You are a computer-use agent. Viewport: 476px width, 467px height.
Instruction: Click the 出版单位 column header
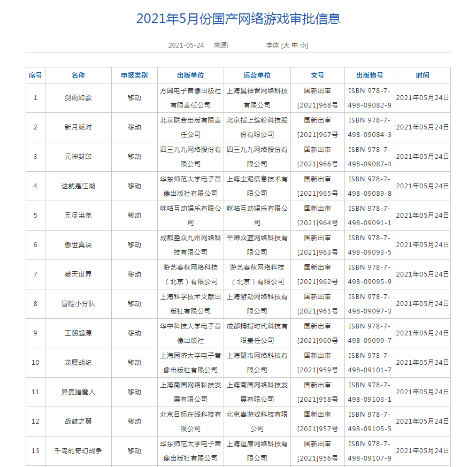tap(190, 75)
